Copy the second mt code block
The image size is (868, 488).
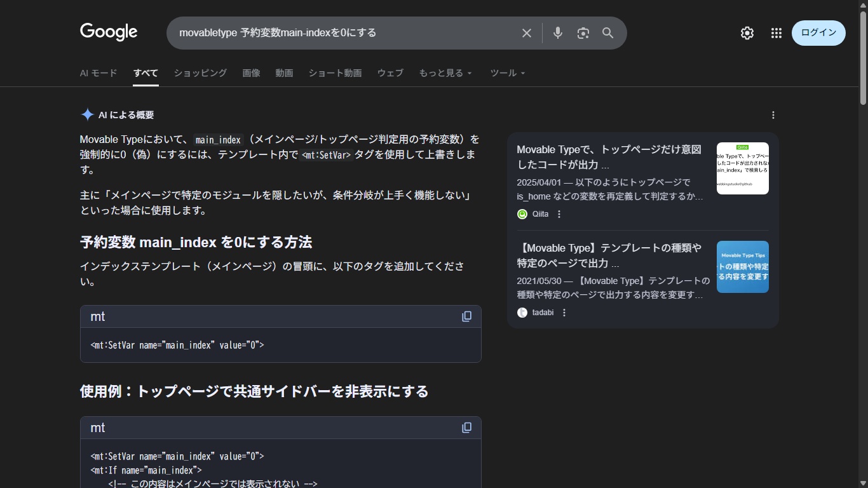pyautogui.click(x=466, y=428)
